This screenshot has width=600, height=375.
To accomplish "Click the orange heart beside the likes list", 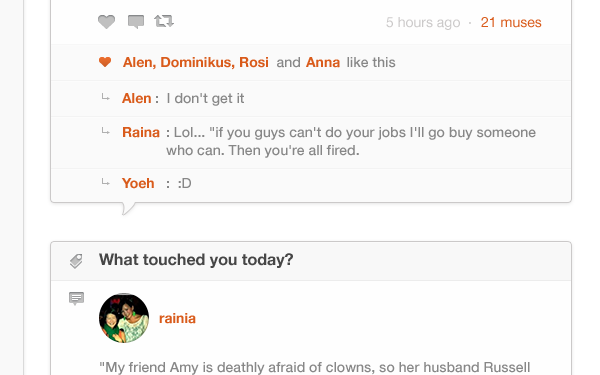I will point(105,62).
